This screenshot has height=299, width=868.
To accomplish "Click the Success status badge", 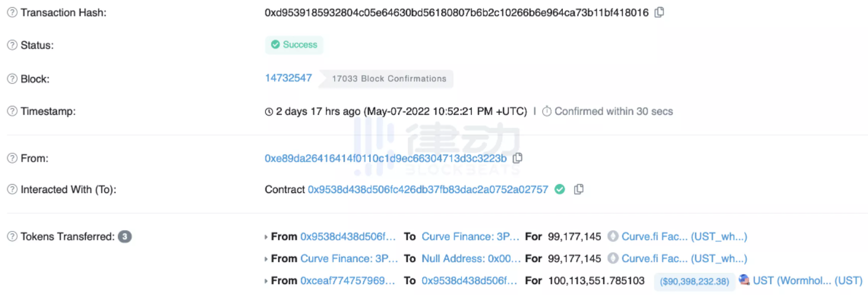I will point(294,45).
